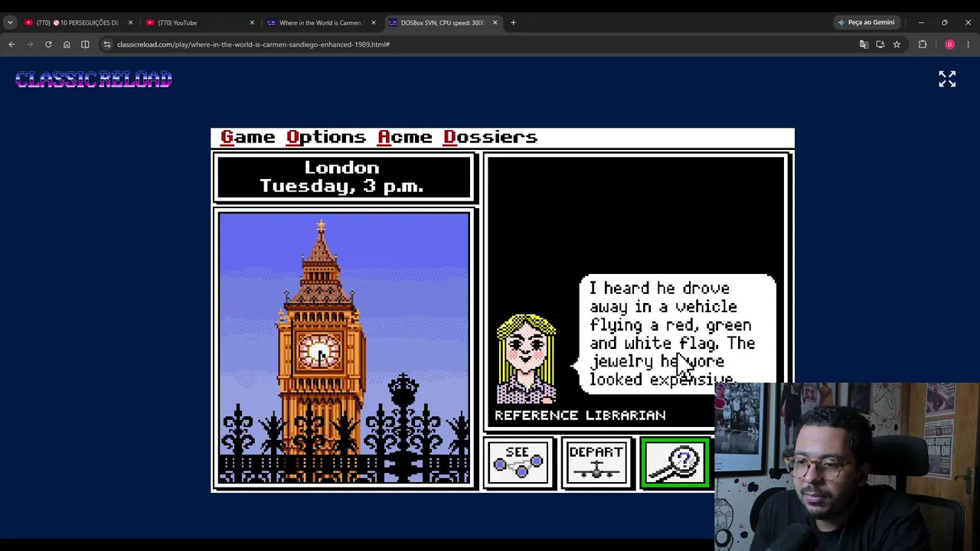The image size is (980, 551).
Task: Click the London location header
Action: [342, 168]
